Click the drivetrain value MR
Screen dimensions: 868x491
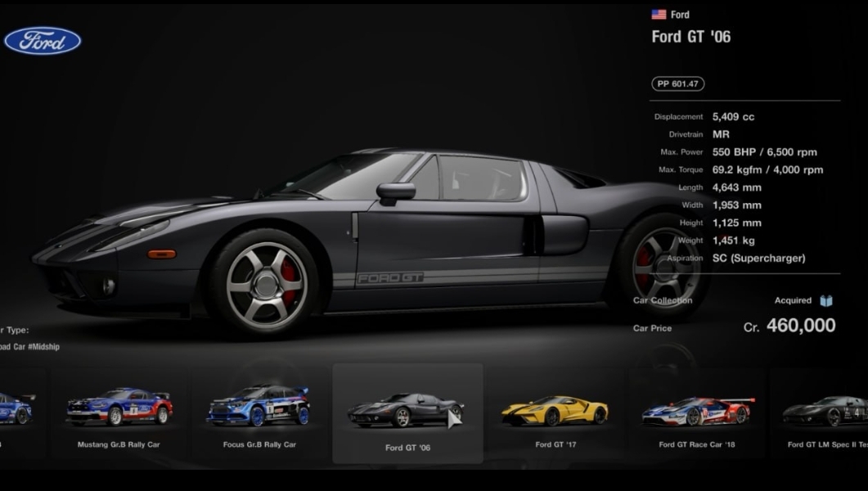pyautogui.click(x=721, y=134)
